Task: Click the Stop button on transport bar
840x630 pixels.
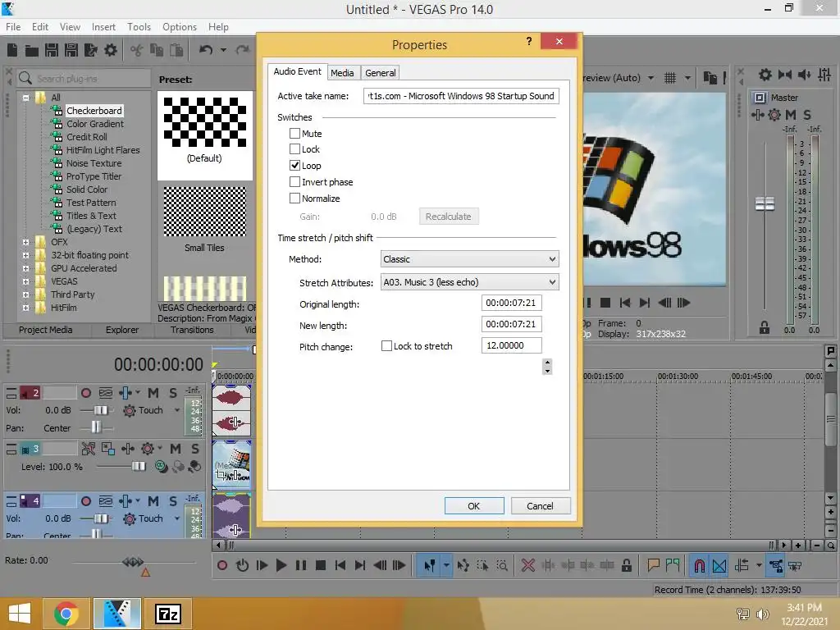Action: pyautogui.click(x=321, y=565)
